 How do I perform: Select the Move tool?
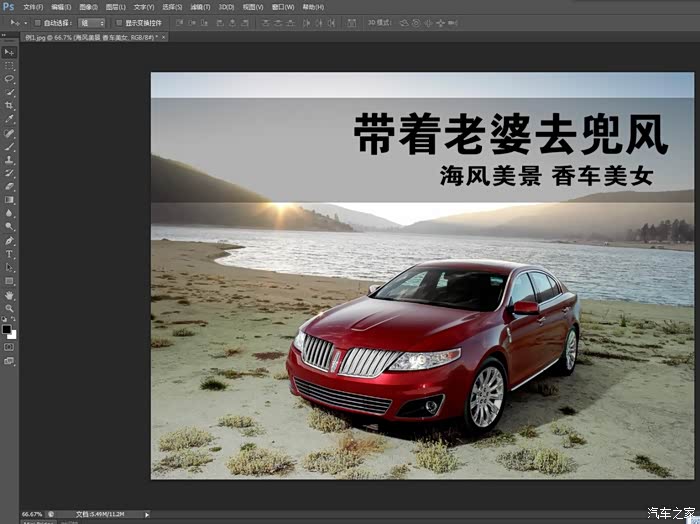coord(9,52)
